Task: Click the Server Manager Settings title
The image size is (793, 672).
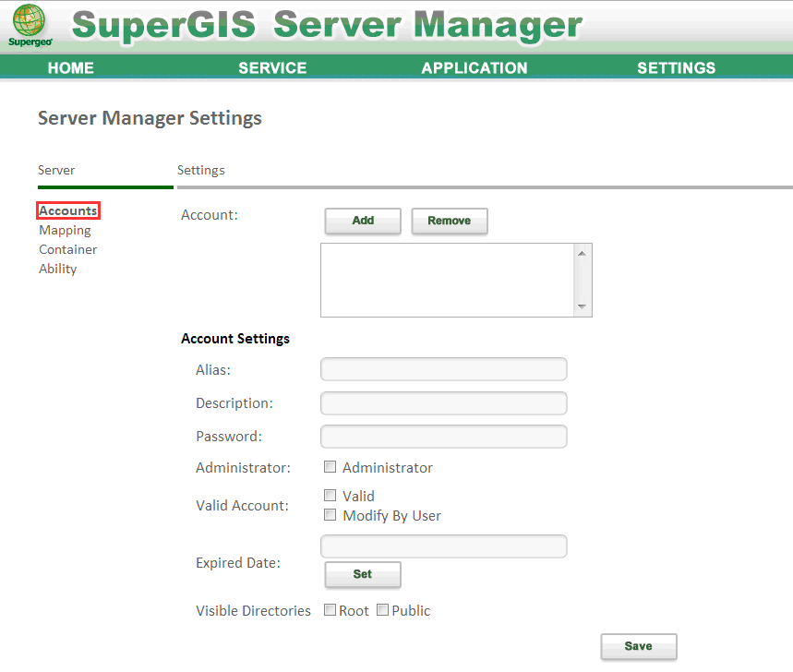Action: pyautogui.click(x=150, y=118)
